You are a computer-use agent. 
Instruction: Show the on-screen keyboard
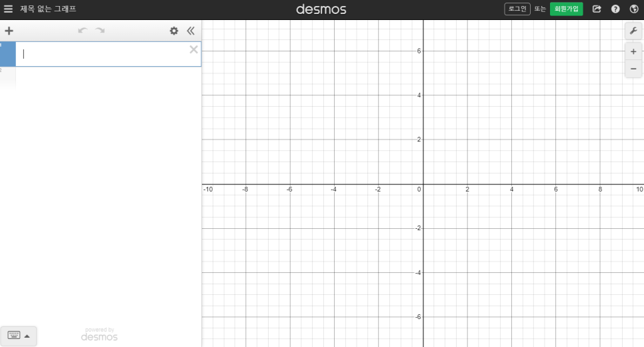19,336
